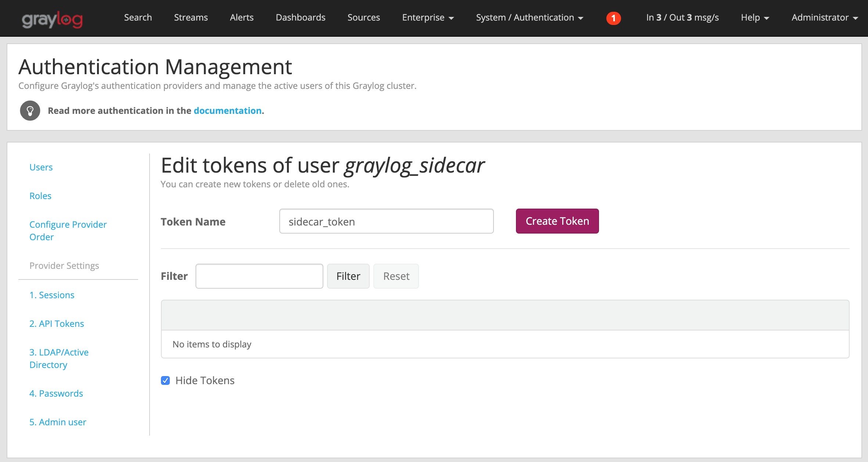Follow the documentation link
The image size is (868, 462).
(x=227, y=111)
